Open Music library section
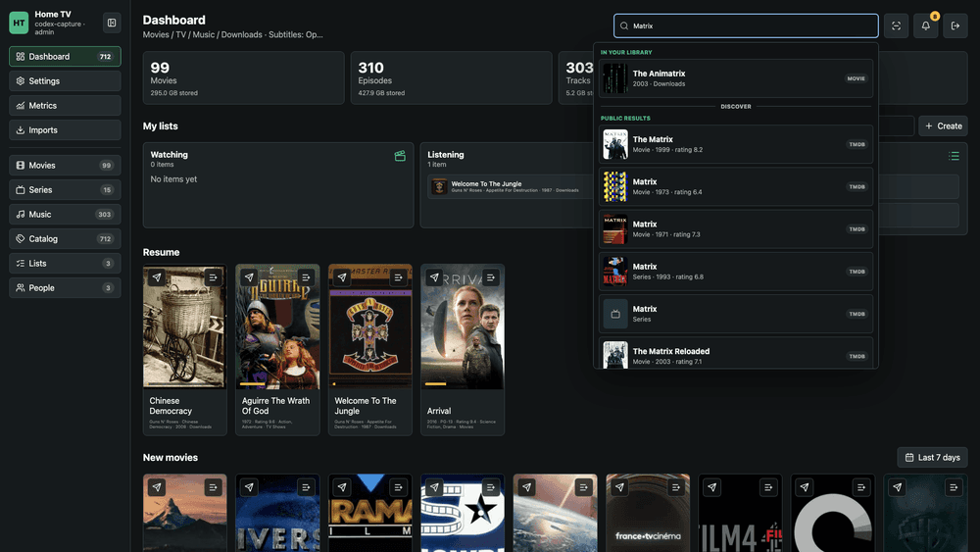Viewport: 980px width, 552px height. coord(65,214)
